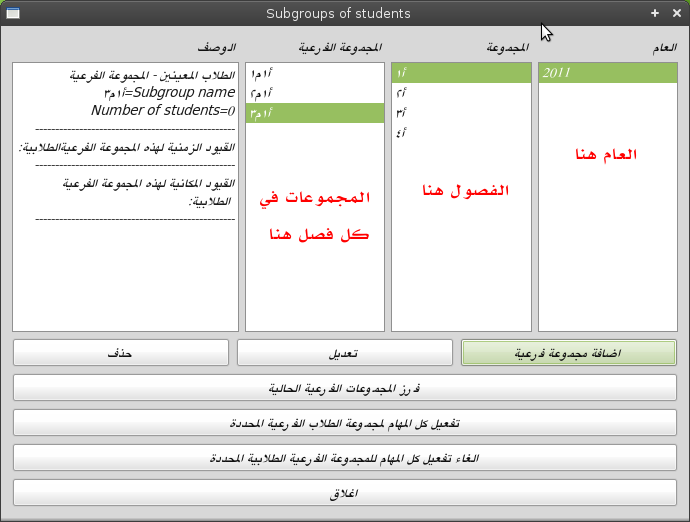
Task: Select highlighted subgroup أ١م٣
Action: pyautogui.click(x=314, y=113)
